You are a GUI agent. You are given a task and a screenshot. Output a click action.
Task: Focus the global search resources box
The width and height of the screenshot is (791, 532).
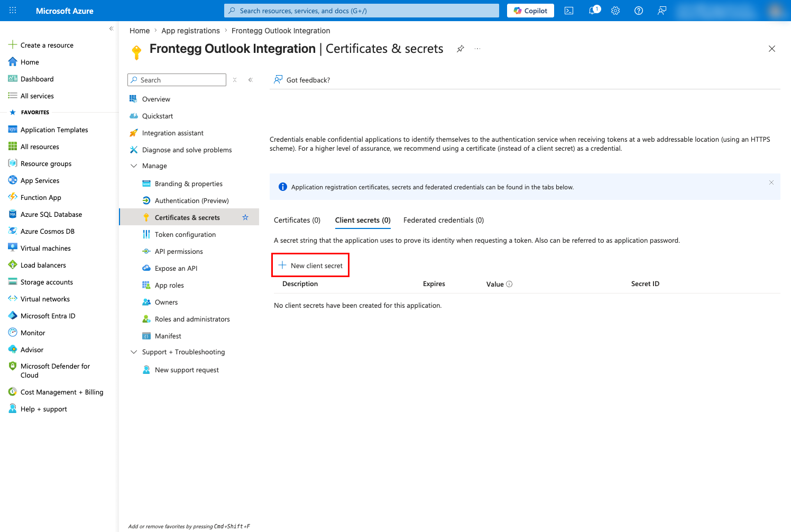362,11
